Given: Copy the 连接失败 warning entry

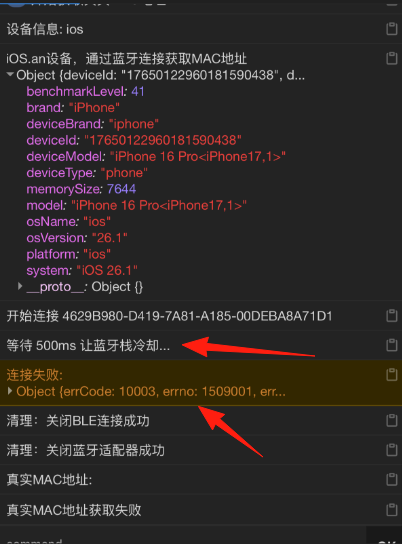Looking at the screenshot, I should coord(392,375).
